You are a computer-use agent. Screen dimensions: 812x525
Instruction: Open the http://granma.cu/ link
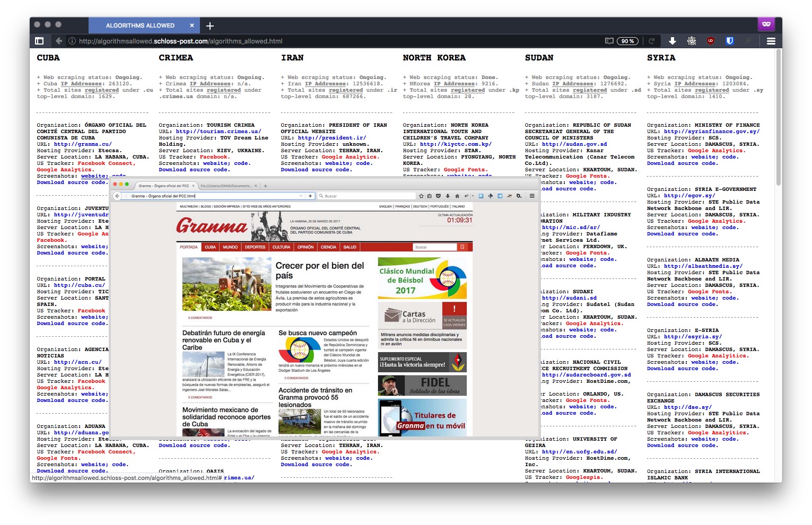[83, 144]
